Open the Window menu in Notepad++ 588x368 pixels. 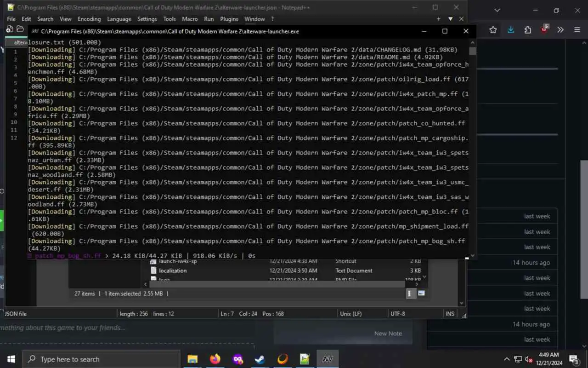254,19
